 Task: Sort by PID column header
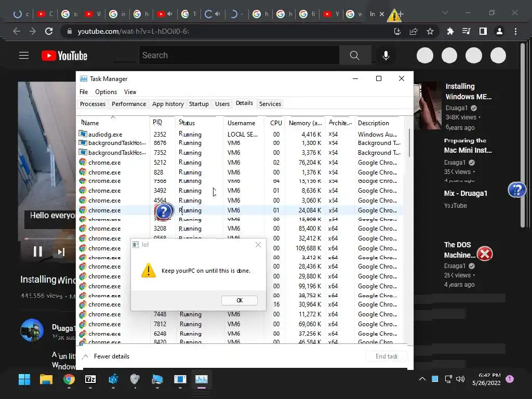pyautogui.click(x=162, y=123)
